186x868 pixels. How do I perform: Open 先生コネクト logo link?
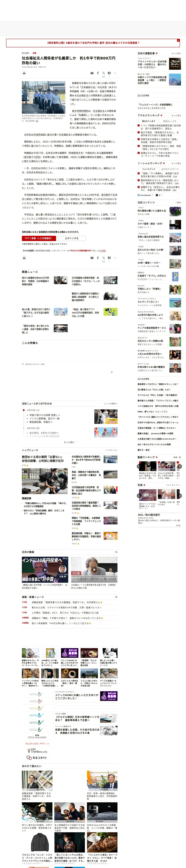(x=37, y=757)
